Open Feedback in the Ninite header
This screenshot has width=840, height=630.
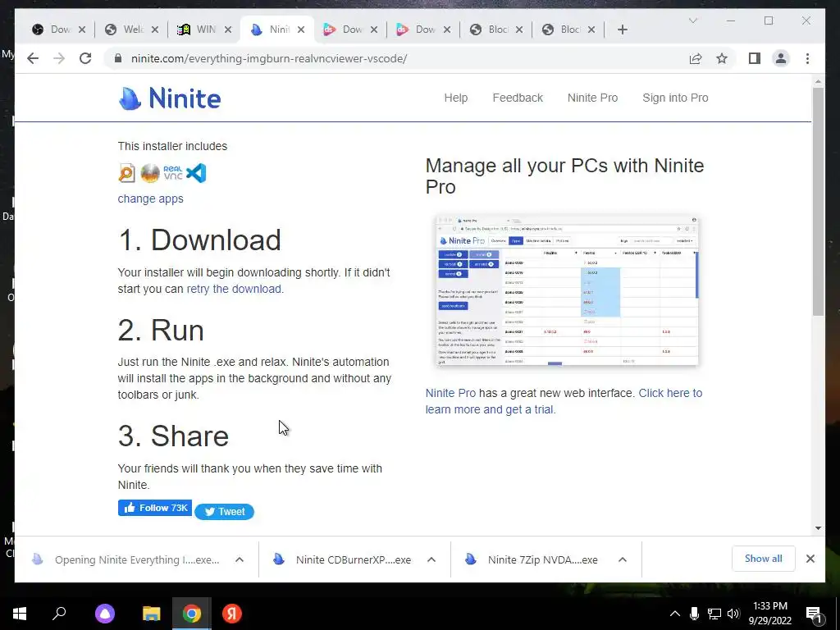tap(518, 98)
